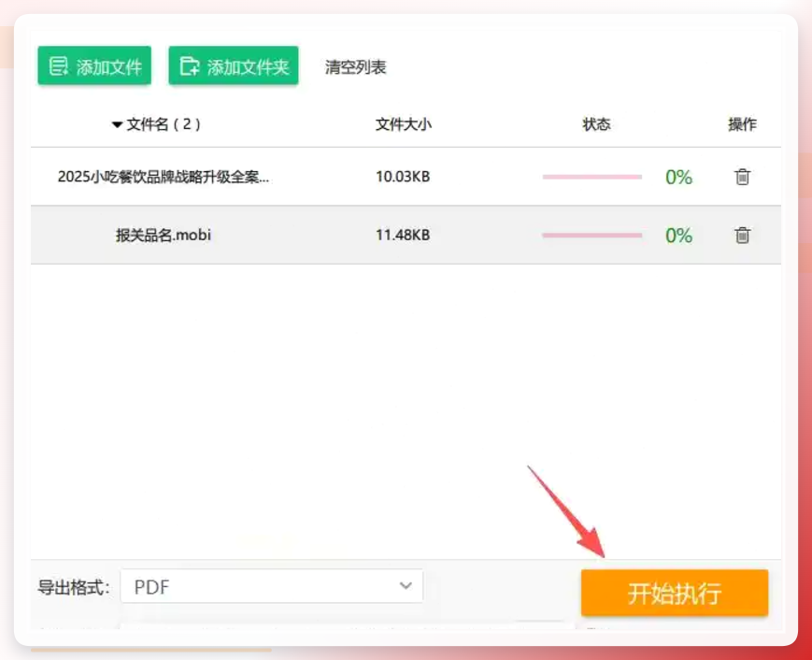Screen dimensions: 812x660
Task: Click the 添加文件 button
Action: (94, 65)
